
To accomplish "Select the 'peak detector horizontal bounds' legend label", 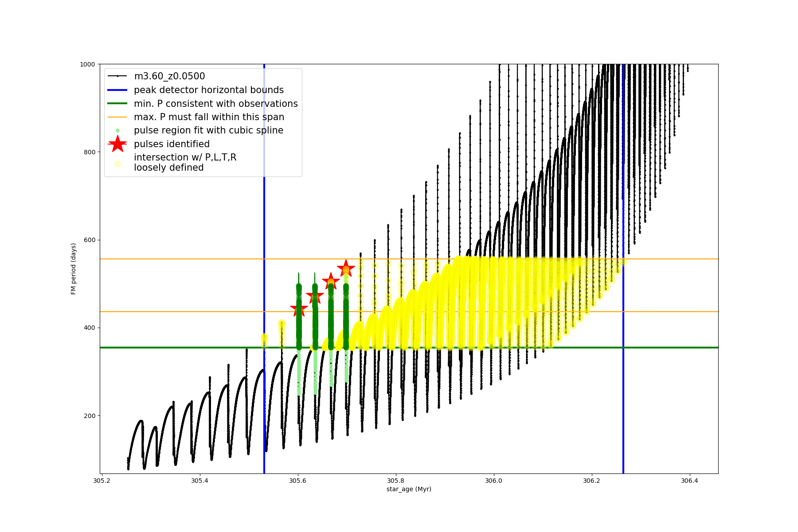I will tap(208, 90).
